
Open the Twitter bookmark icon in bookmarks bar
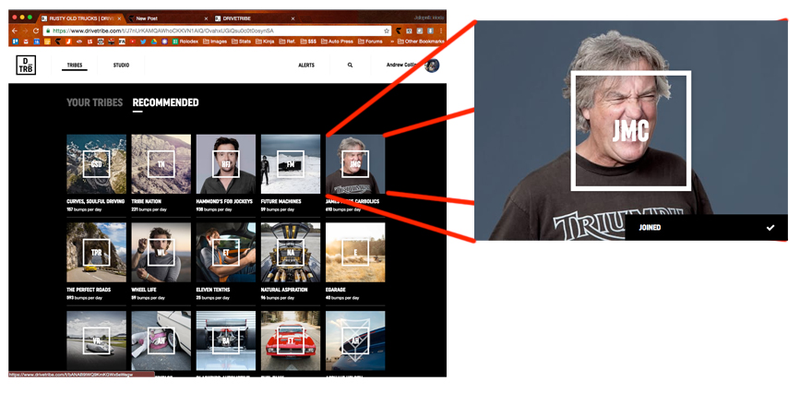click(x=143, y=41)
